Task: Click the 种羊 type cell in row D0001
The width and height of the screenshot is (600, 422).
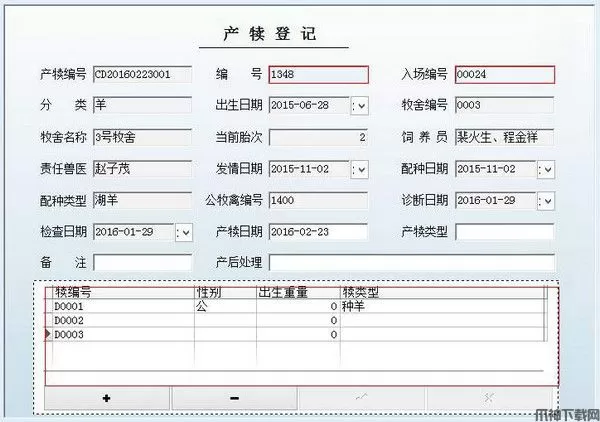Action: (x=442, y=306)
